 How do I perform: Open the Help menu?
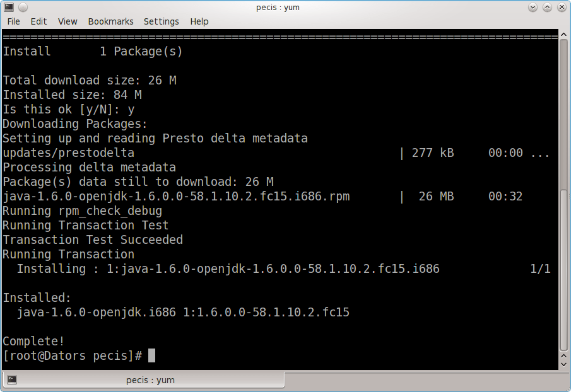click(199, 21)
